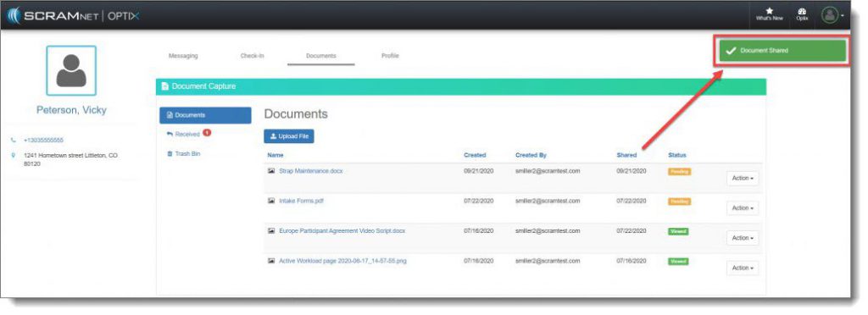
Task: Open the user account avatar menu
Action: pos(832,15)
